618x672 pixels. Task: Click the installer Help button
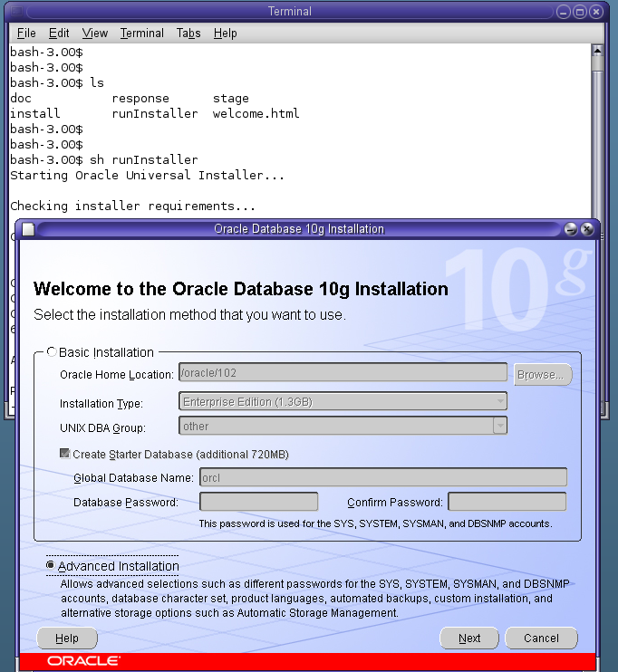[x=67, y=638]
